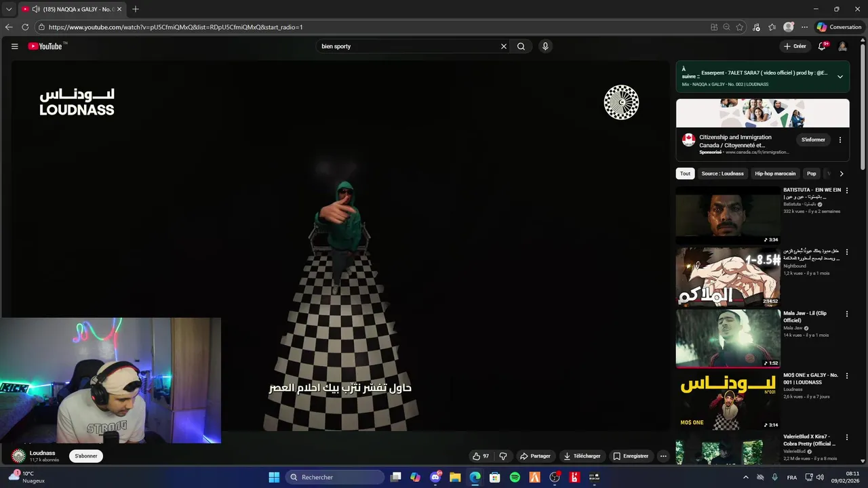Go back in the browser
The height and width of the screenshot is (488, 868).
coord(9,27)
